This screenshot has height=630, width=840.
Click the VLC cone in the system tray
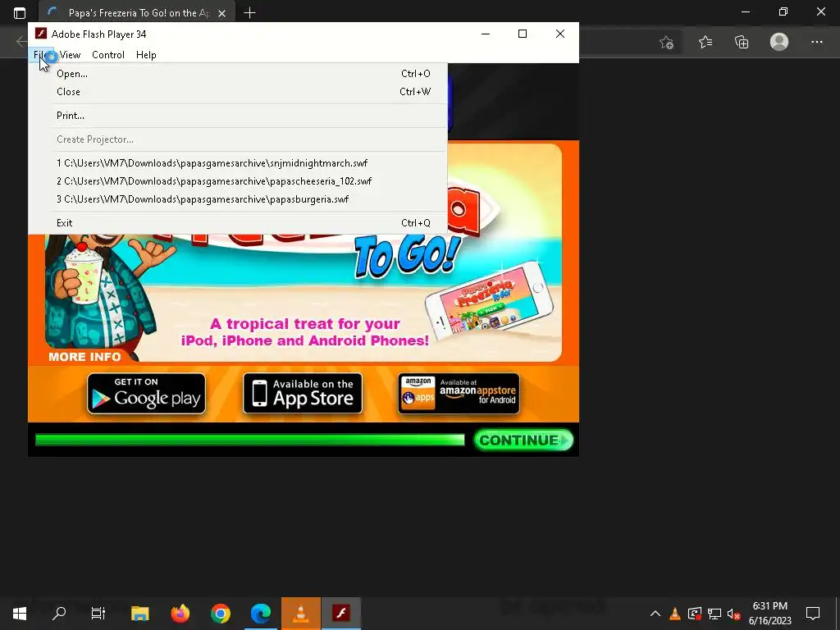tap(675, 614)
